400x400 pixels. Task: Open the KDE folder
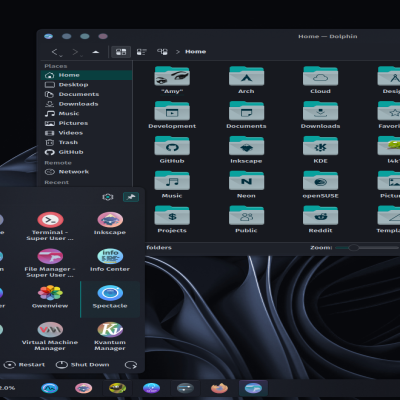[x=320, y=150]
